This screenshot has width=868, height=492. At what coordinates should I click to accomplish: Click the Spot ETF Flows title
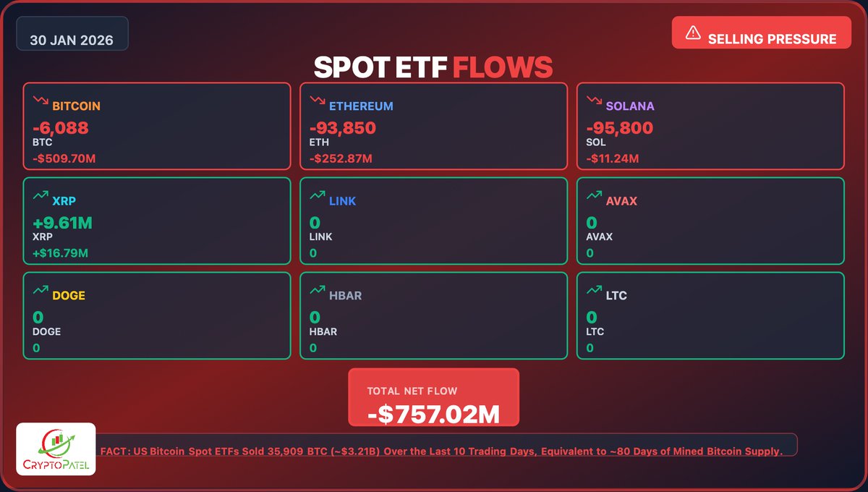pyautogui.click(x=433, y=67)
